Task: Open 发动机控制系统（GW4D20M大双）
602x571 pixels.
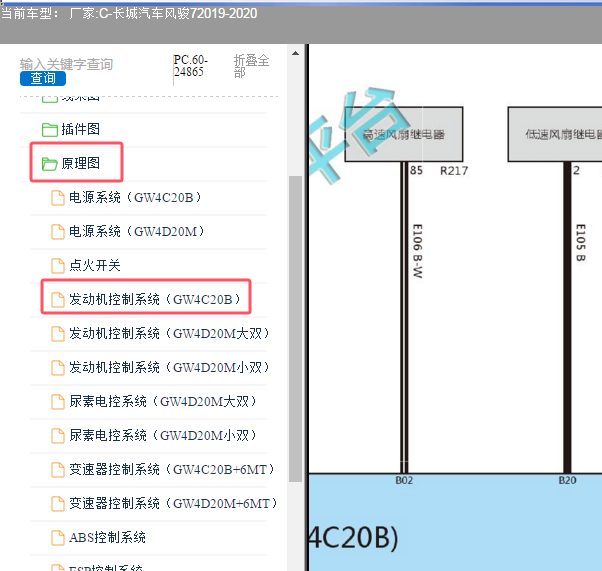Action: pyautogui.click(x=169, y=333)
